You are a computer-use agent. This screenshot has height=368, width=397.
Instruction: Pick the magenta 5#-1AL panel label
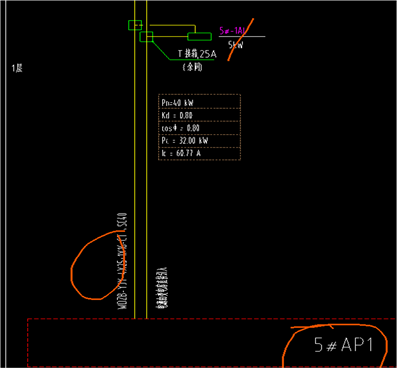(232, 31)
